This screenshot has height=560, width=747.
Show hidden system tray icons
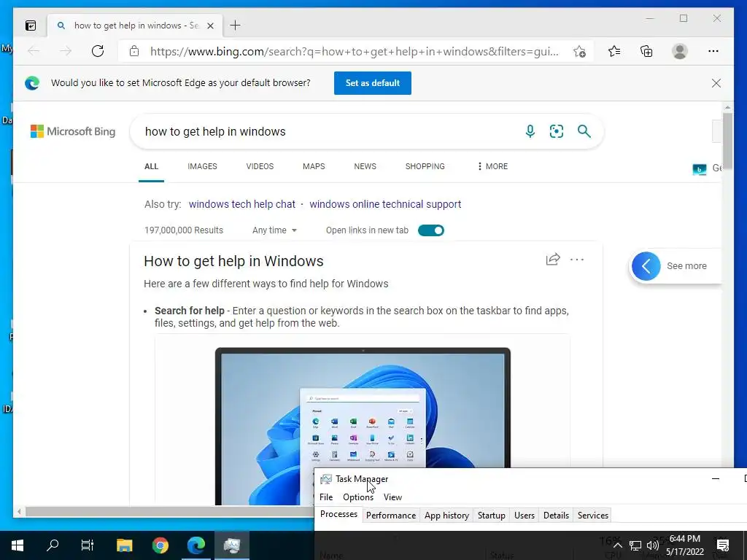pos(617,545)
